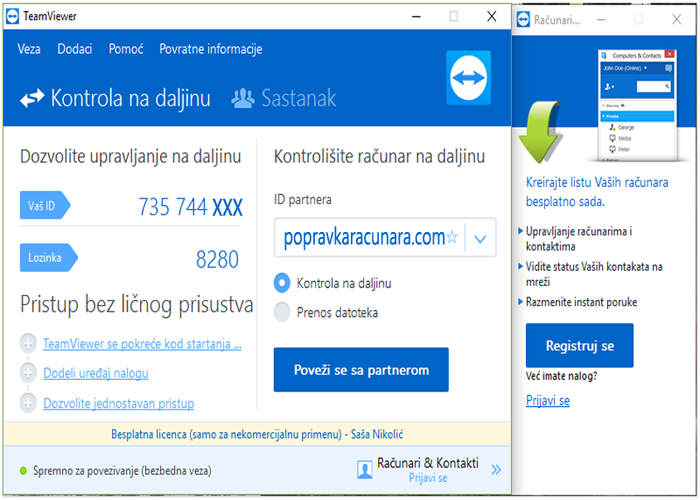Image resolution: width=700 pixels, height=500 pixels.
Task: Click the ID partnera input field
Action: 385,238
